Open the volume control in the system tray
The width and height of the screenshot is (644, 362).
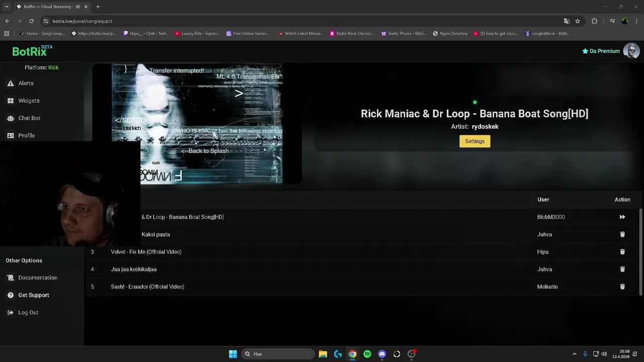(604, 354)
